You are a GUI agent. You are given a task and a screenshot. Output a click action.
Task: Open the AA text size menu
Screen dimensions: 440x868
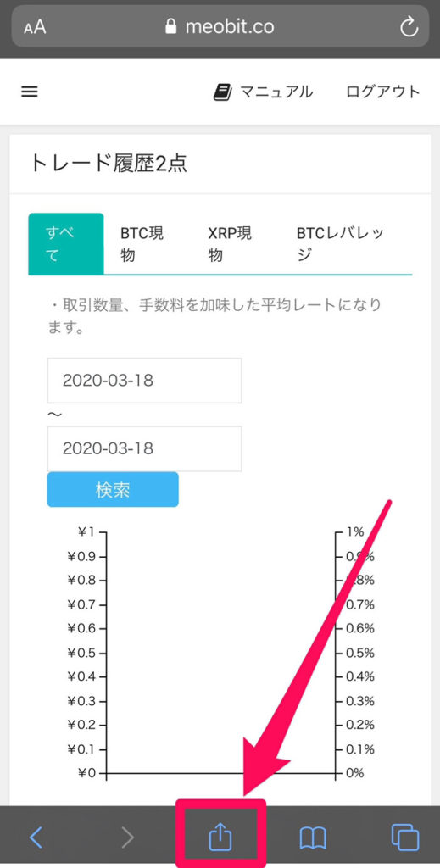pyautogui.click(x=35, y=28)
